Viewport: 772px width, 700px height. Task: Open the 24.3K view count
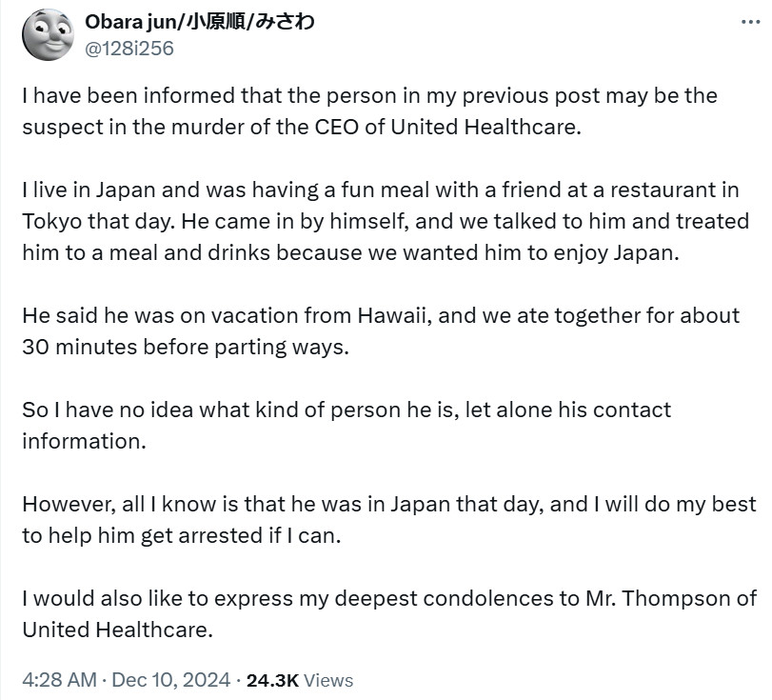(x=272, y=680)
